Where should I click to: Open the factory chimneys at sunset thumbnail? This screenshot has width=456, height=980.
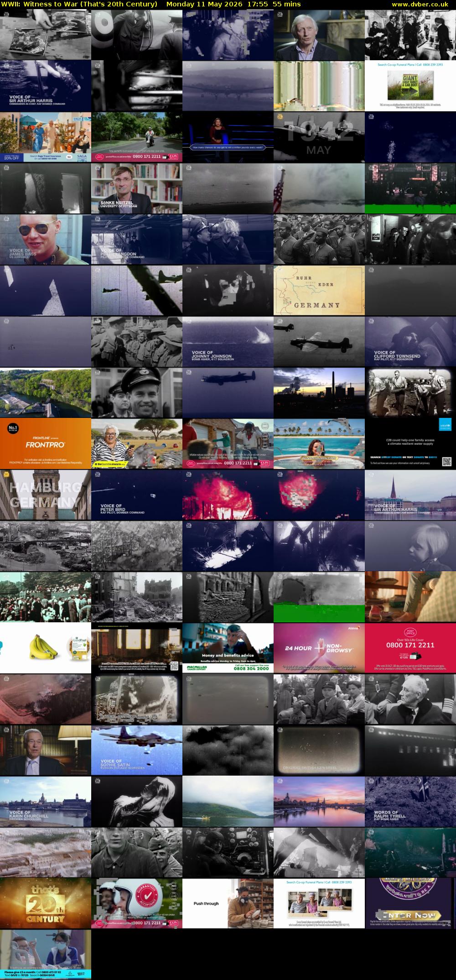(x=319, y=392)
